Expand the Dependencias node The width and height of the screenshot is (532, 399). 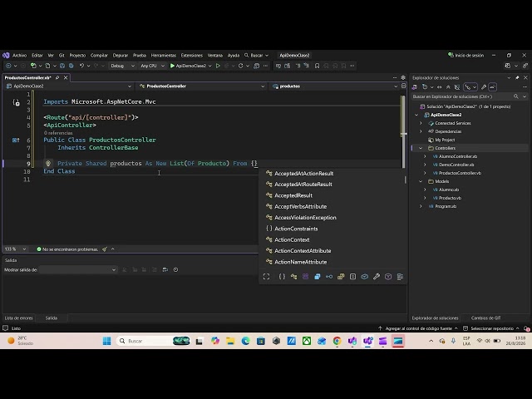pos(421,131)
